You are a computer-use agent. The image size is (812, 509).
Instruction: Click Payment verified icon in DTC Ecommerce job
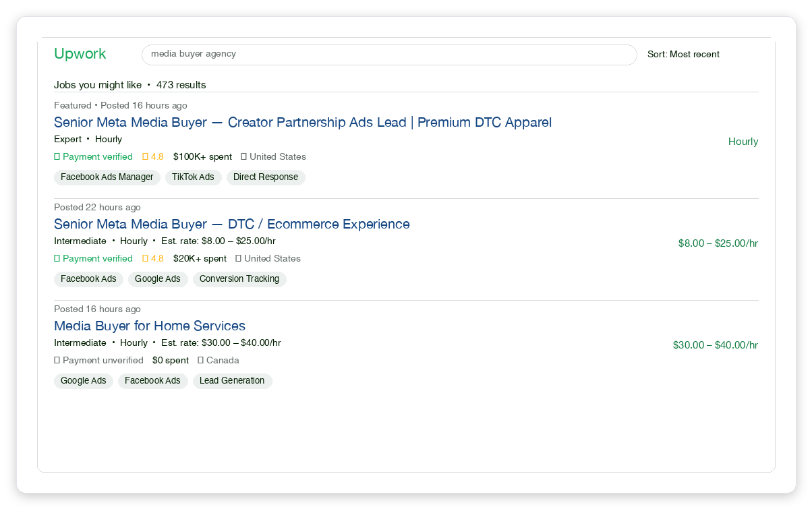pos(57,259)
